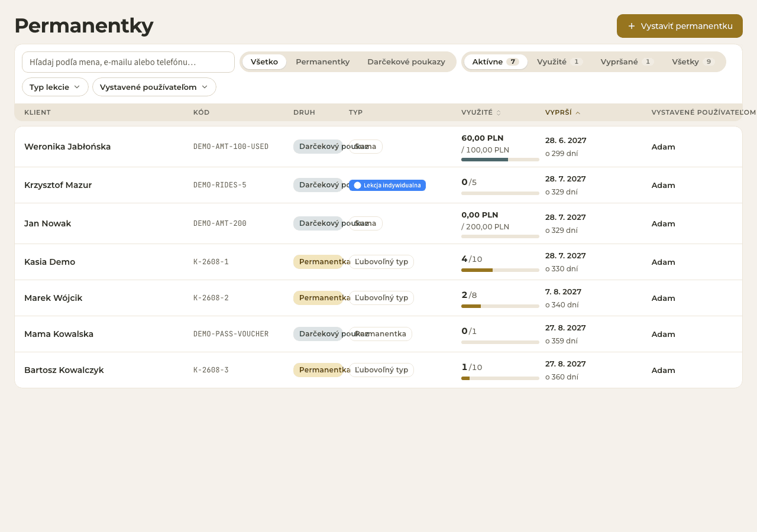
Task: Click Kasia Demo's 4/10 progress bar
Action: (500, 270)
